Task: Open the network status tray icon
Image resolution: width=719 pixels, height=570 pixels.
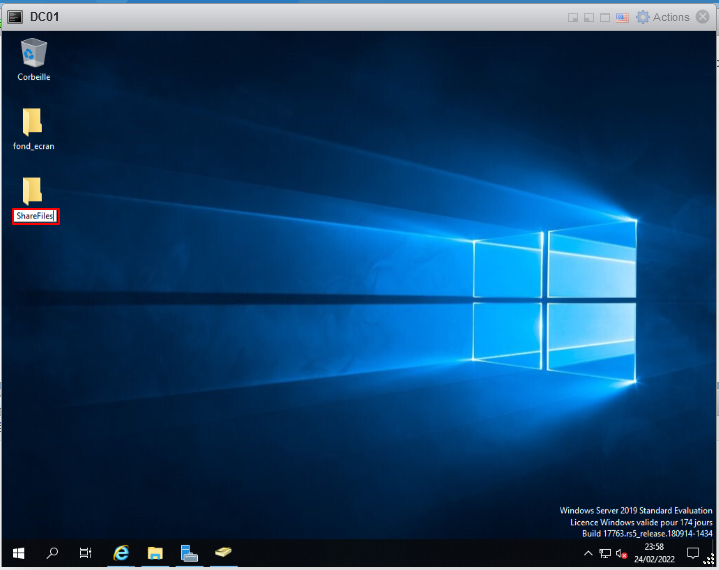Action: (605, 553)
